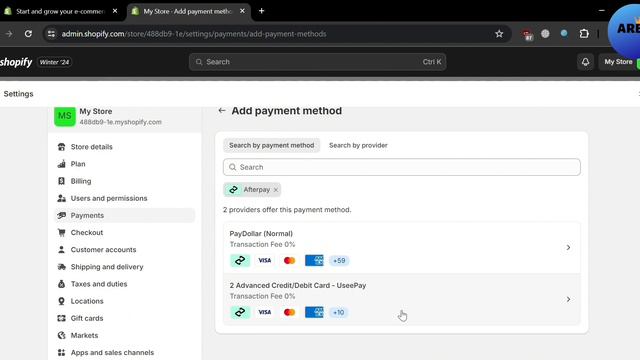Open Customer accounts icon

[x=61, y=250]
